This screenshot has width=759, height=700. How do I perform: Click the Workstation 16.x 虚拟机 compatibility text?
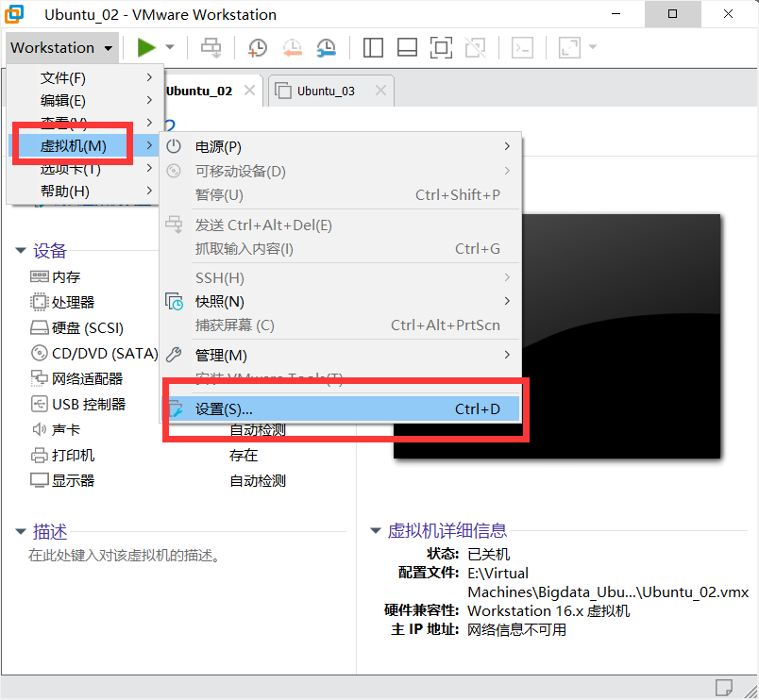tap(548, 611)
